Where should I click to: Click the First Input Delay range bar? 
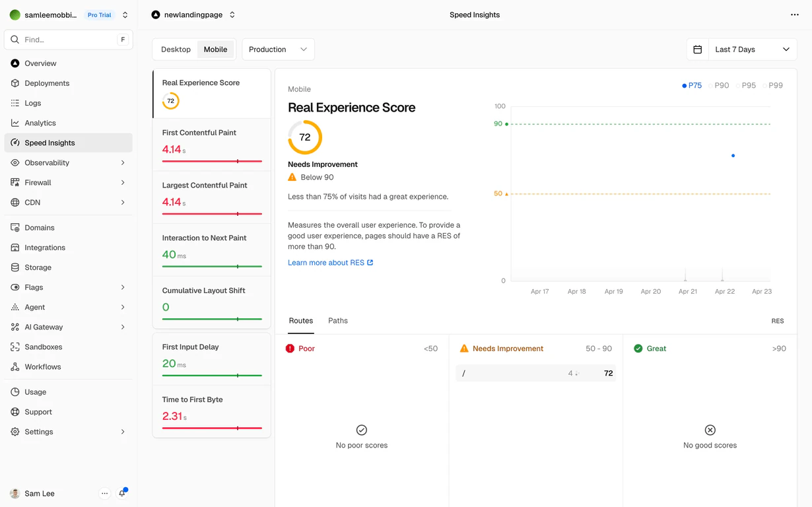[212, 375]
